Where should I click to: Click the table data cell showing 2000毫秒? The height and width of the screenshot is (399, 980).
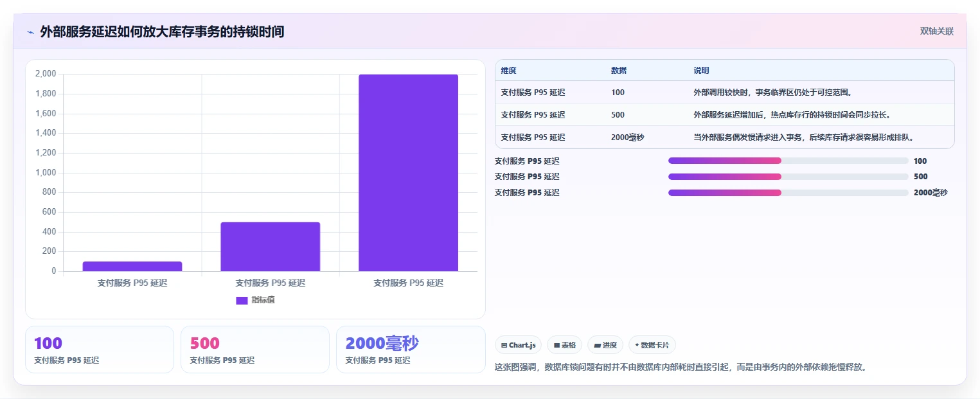(627, 137)
